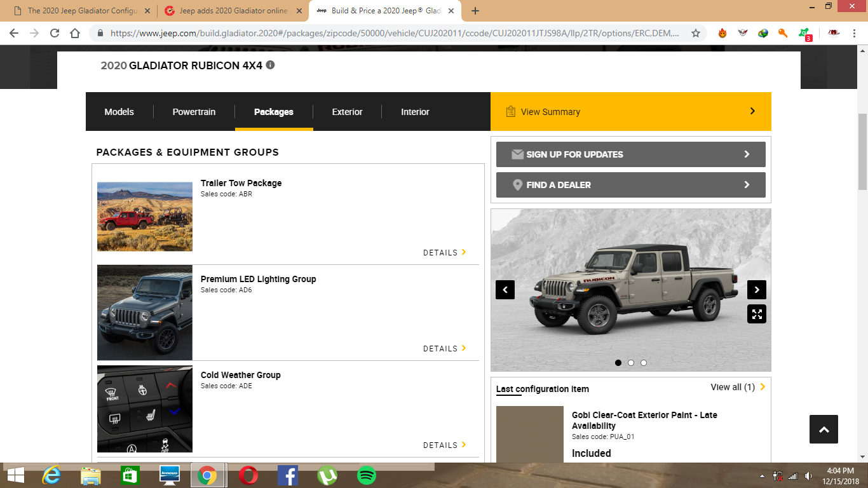Open Windows Start button

[15, 475]
